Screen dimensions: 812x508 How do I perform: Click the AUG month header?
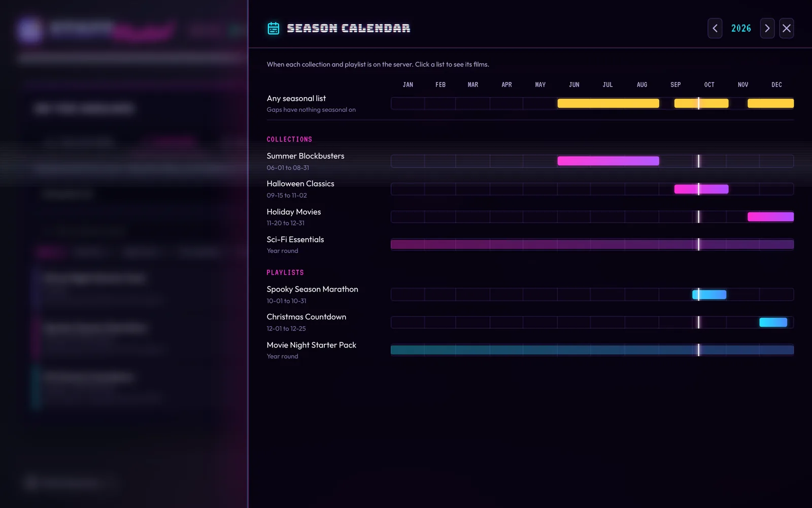click(x=641, y=85)
